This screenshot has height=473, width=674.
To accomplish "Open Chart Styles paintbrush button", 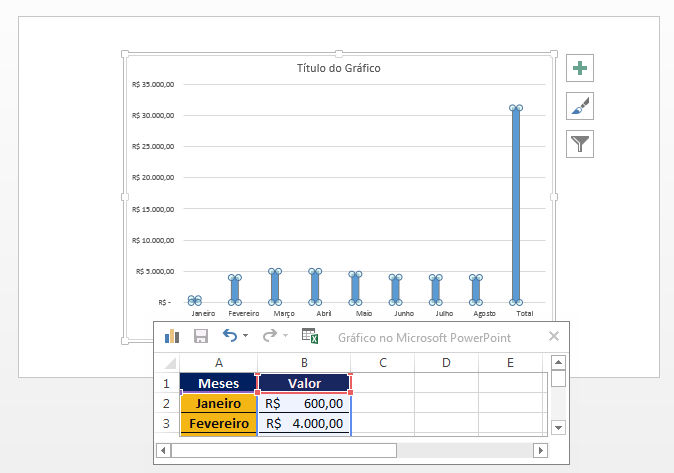I will pyautogui.click(x=580, y=106).
